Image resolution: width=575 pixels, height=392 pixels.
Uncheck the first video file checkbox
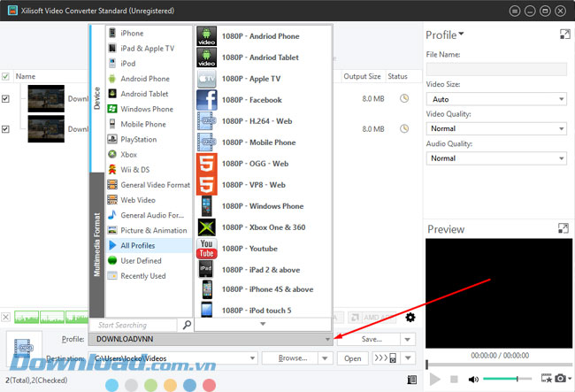point(5,98)
